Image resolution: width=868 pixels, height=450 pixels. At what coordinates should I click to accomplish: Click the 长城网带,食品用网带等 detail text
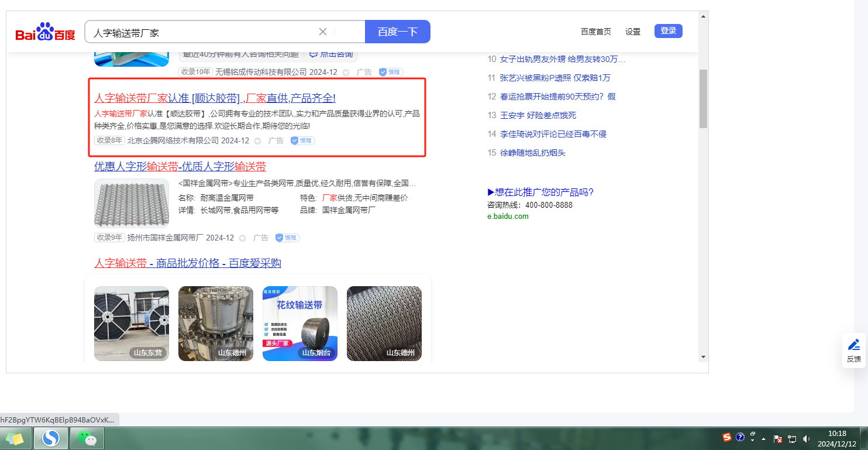tap(240, 210)
